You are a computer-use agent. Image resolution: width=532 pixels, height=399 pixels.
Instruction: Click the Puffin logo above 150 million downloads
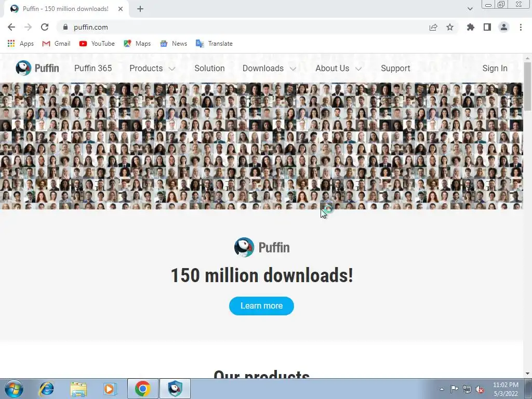click(262, 247)
